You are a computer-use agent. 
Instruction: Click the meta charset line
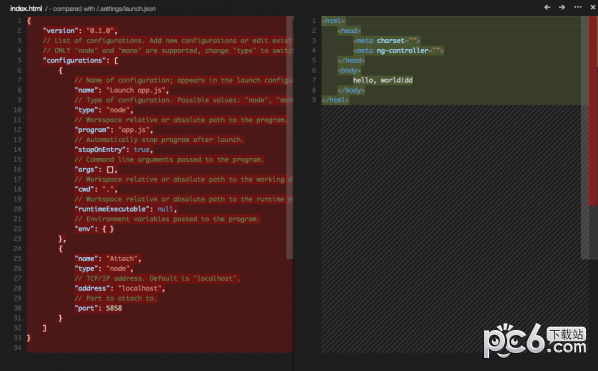(x=387, y=40)
